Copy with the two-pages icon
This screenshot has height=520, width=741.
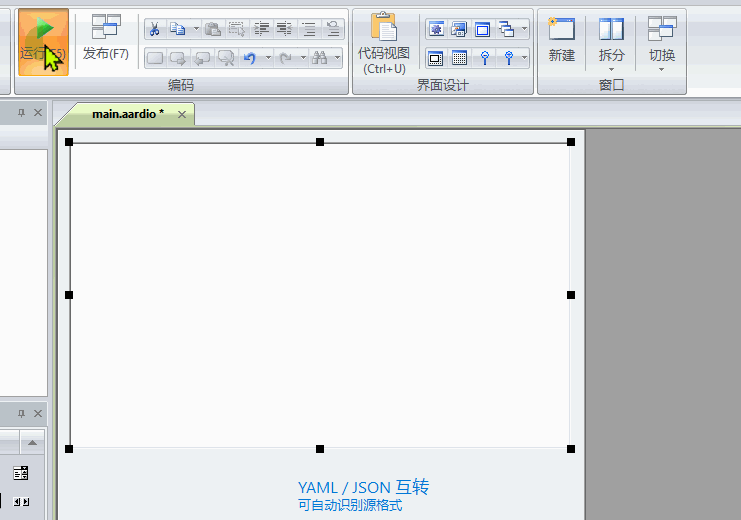pyautogui.click(x=178, y=29)
